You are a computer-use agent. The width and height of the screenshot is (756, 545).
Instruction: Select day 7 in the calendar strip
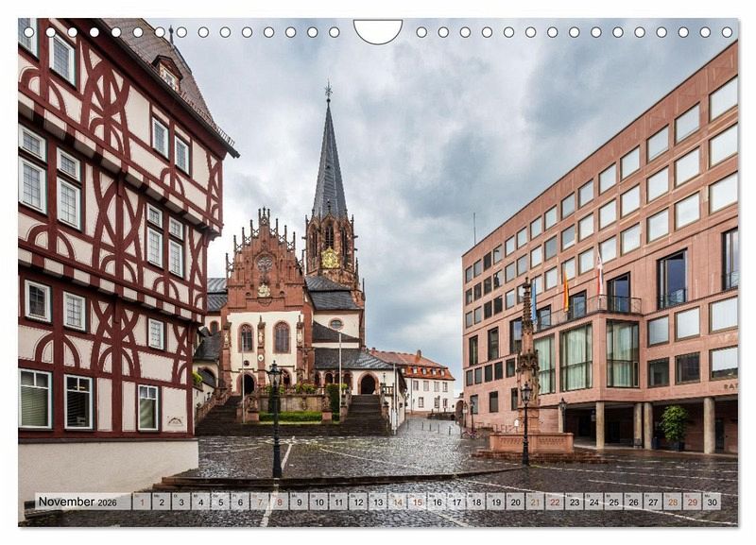(x=260, y=502)
